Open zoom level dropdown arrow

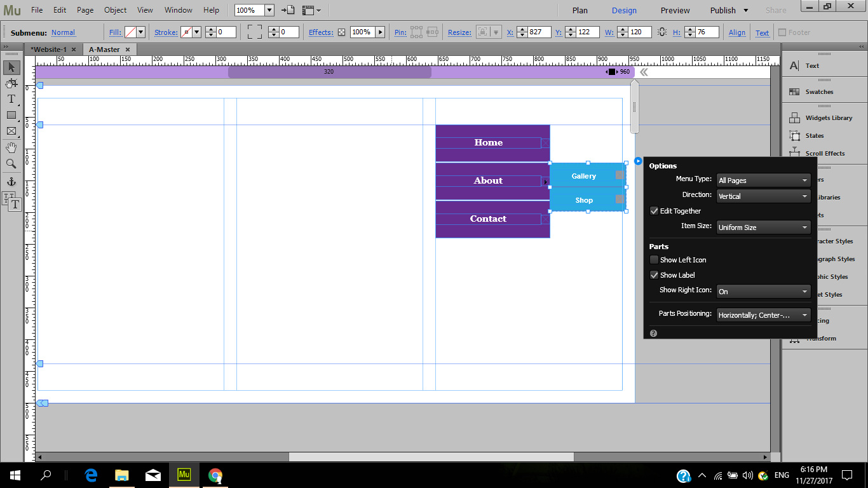[269, 10]
